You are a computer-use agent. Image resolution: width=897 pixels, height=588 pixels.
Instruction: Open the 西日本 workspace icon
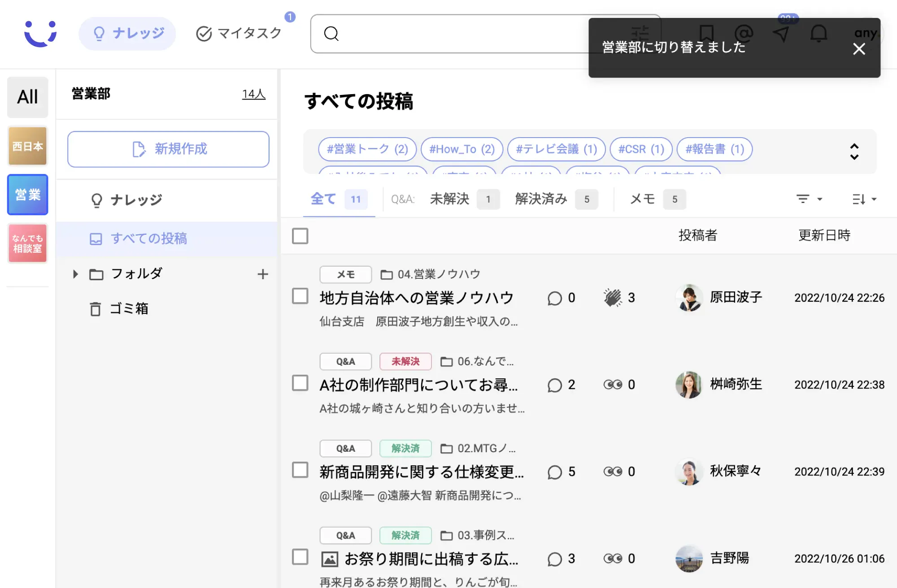pyautogui.click(x=28, y=146)
